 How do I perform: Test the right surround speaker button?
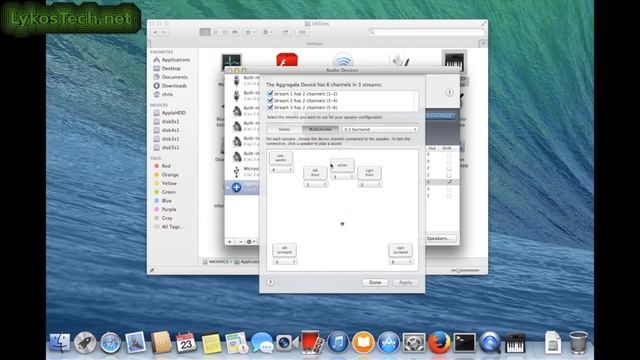point(400,250)
